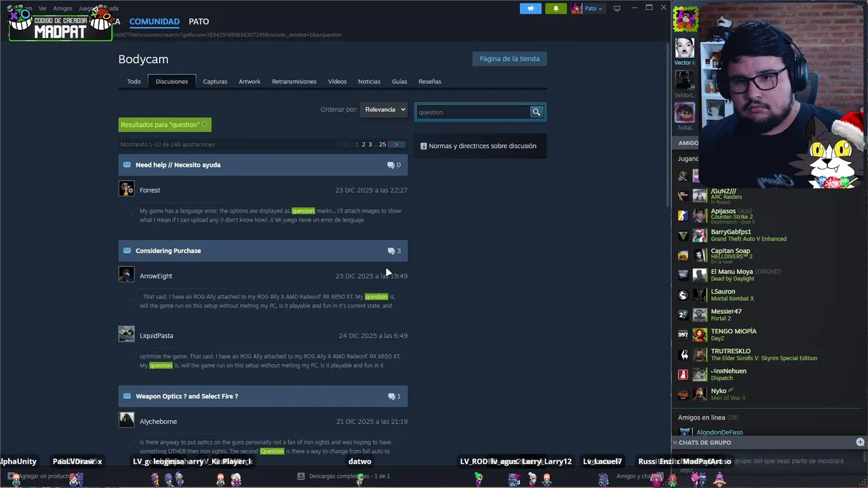Click the Mortal Kombat X icon beside LSauron
This screenshot has height=488, width=868.
(683, 295)
